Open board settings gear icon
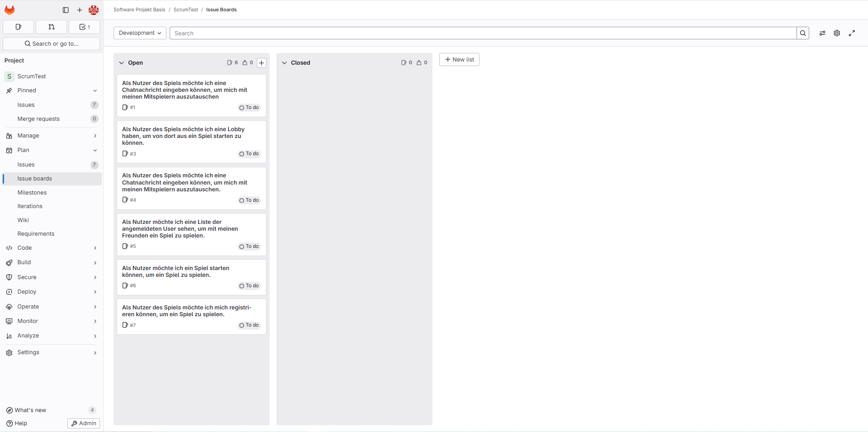Viewport: 868px width, 432px height. point(837,33)
